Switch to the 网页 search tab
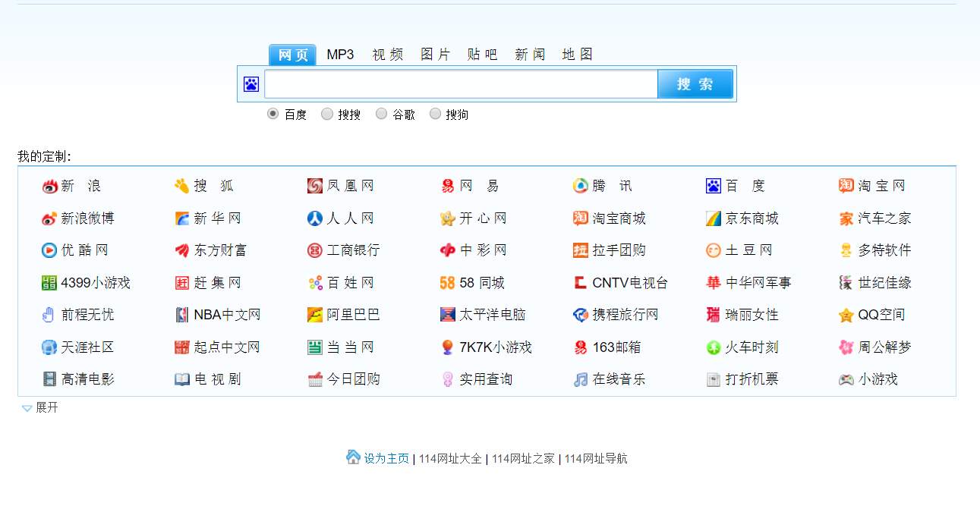980x512 pixels. [x=293, y=55]
